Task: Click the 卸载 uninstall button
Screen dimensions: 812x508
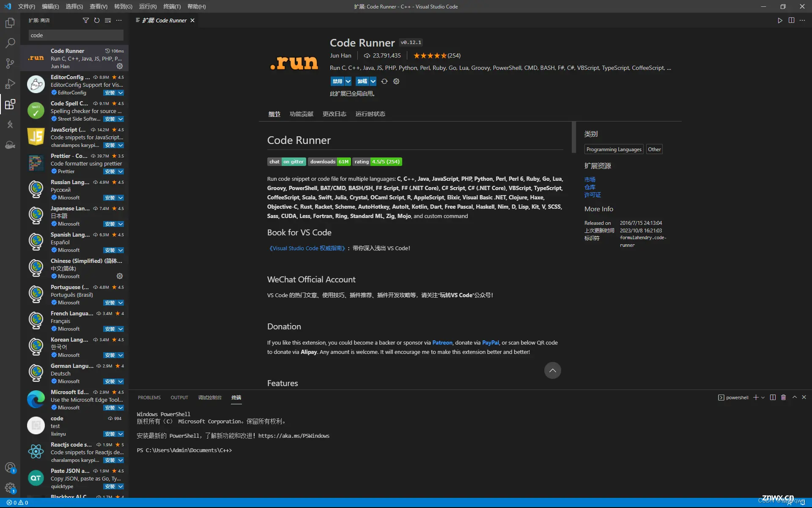Action: [x=362, y=81]
